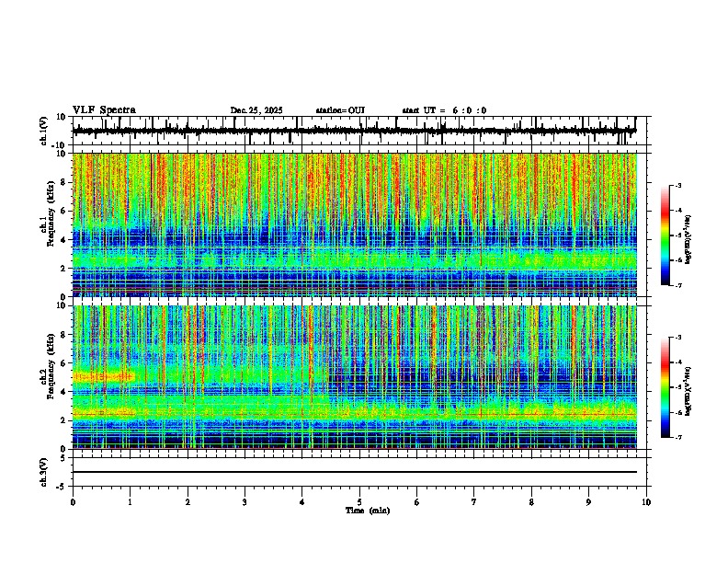Click the "Time (min)" axis label
728x563 pixels.
(x=368, y=511)
